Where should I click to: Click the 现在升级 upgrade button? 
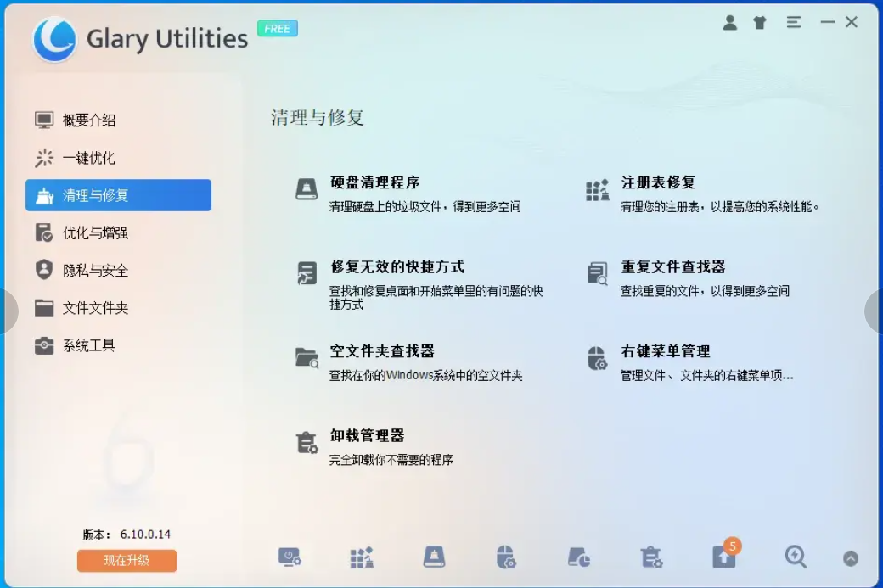click(127, 561)
